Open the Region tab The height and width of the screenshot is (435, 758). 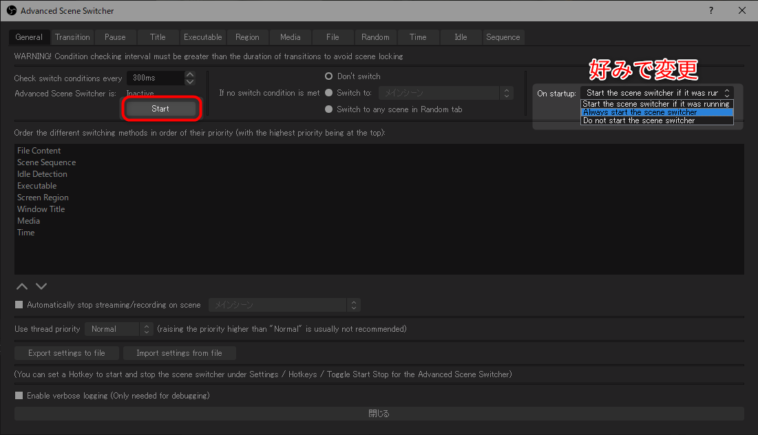pyautogui.click(x=247, y=37)
